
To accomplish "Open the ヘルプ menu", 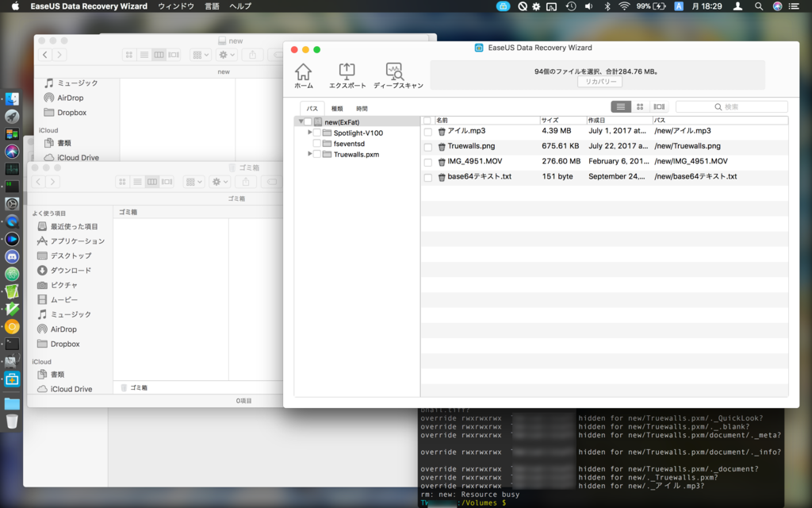I will [x=240, y=6].
